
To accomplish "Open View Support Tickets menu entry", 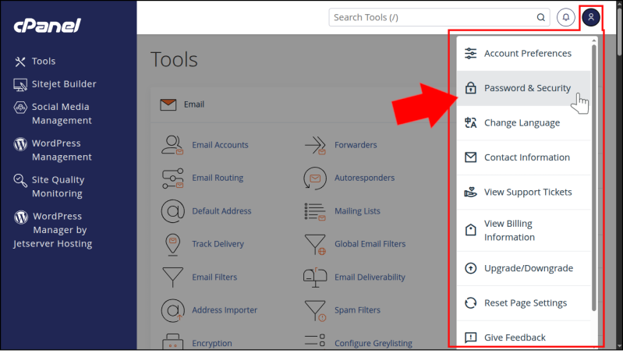I will click(x=524, y=193).
